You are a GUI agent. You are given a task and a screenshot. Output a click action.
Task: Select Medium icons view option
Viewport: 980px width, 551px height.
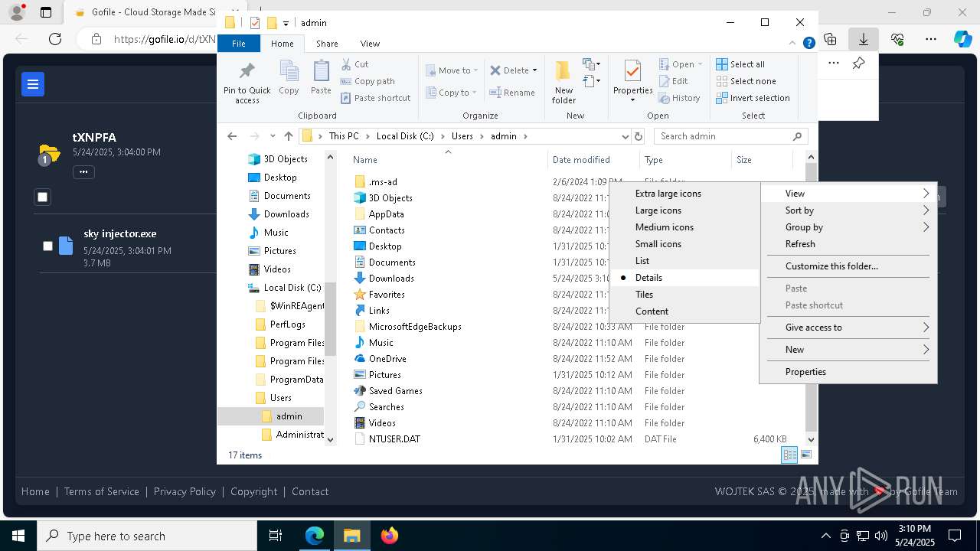684,227
